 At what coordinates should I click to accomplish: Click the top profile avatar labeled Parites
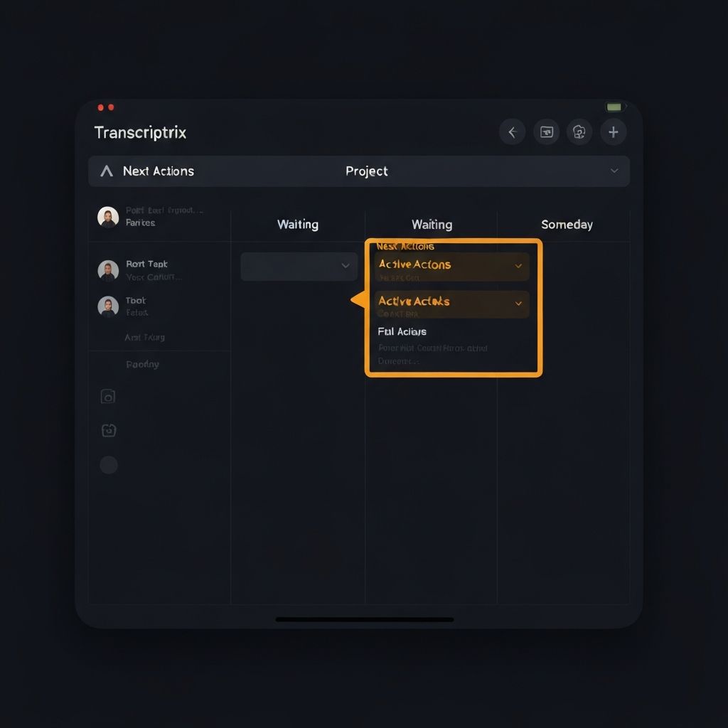[x=108, y=218]
